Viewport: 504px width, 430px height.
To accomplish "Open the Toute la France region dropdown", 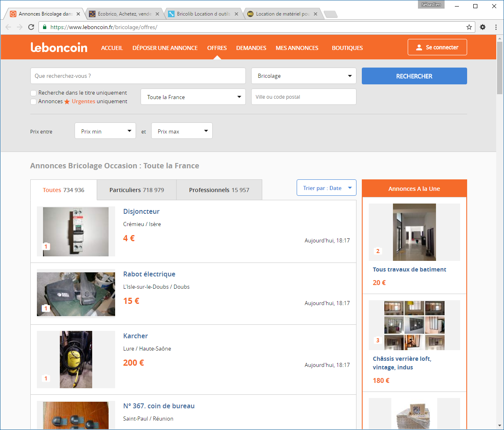I will [193, 97].
